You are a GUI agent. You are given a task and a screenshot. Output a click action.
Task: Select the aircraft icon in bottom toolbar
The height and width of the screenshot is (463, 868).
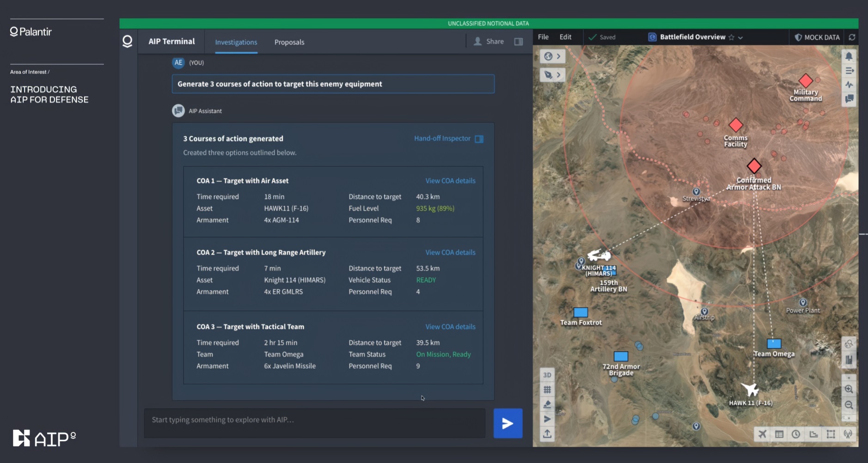[762, 434]
